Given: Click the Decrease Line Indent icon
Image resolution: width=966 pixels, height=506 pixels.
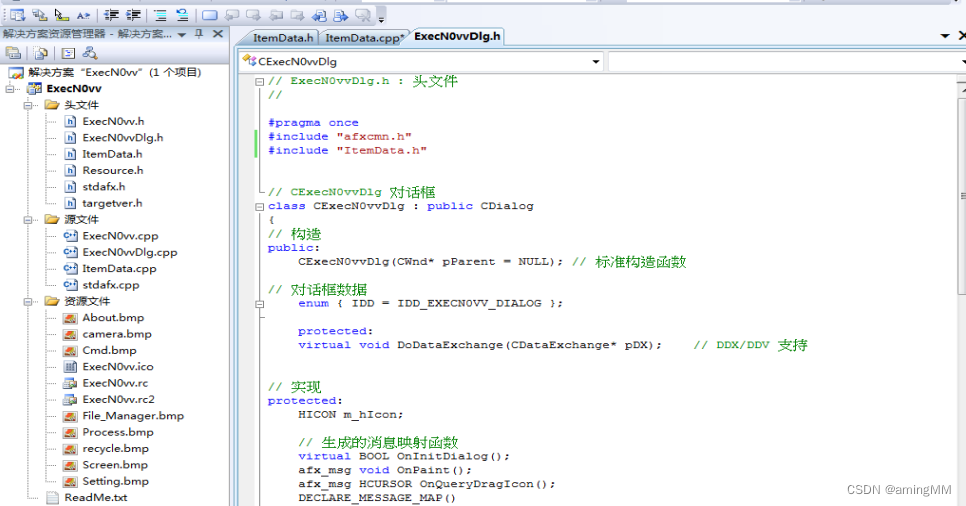Looking at the screenshot, I should (112, 15).
